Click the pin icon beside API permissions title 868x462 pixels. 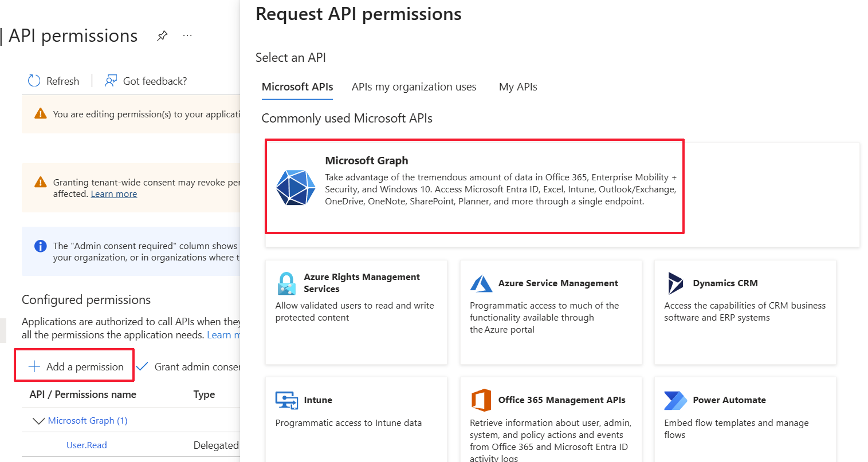tap(162, 36)
